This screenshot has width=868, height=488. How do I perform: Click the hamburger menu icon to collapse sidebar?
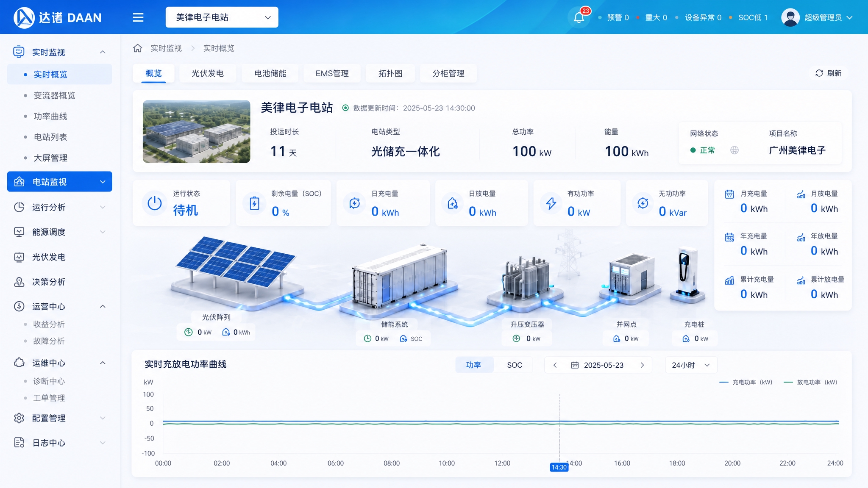(x=138, y=17)
